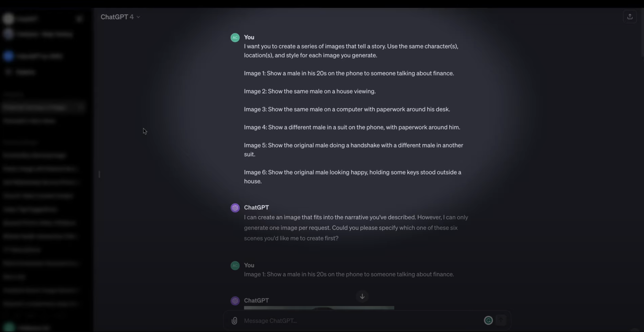Click the ChatGPT logo atop the sidebar
Screen dimensions: 644x332
point(8,19)
